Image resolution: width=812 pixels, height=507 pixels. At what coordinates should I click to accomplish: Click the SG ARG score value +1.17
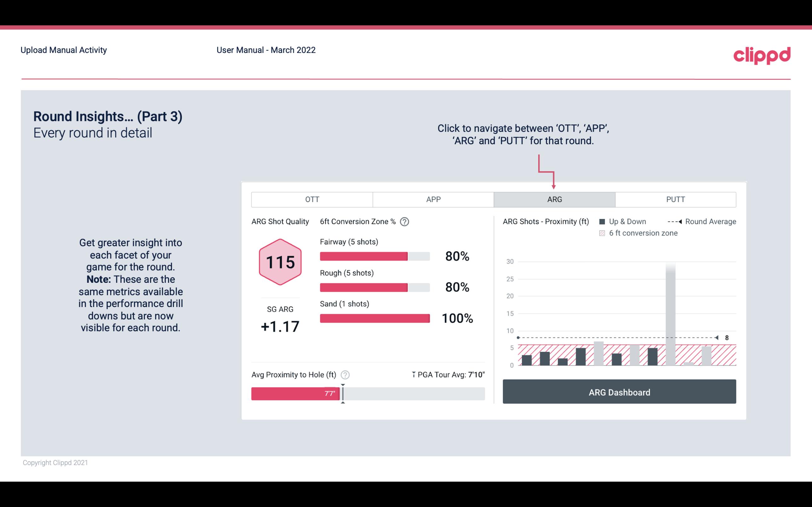click(279, 326)
